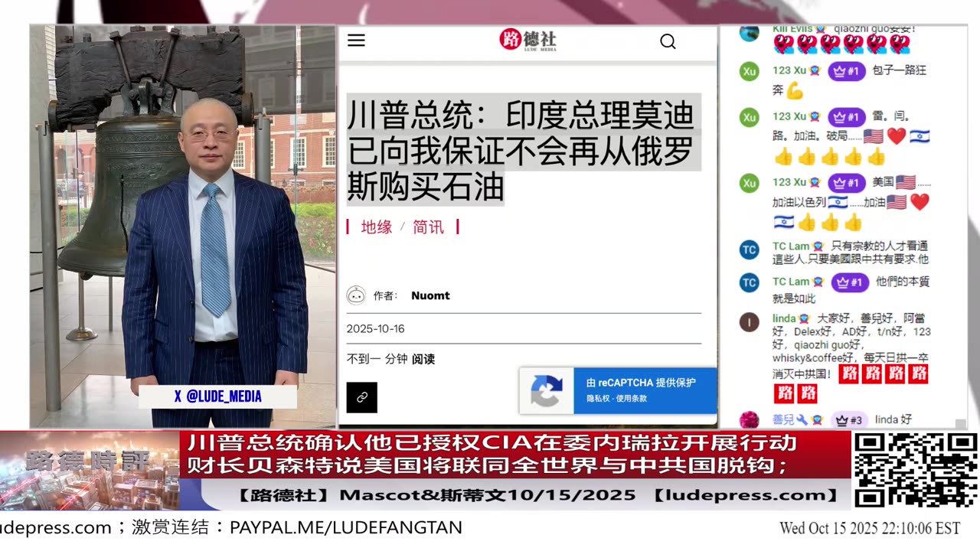
Task: Click the article headline about 印度总理莫迪
Action: coord(522,150)
